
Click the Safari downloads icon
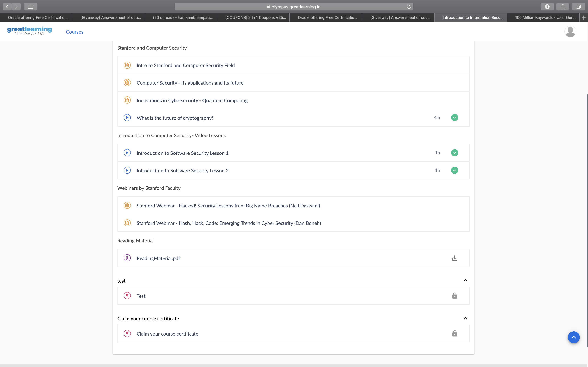547,7
